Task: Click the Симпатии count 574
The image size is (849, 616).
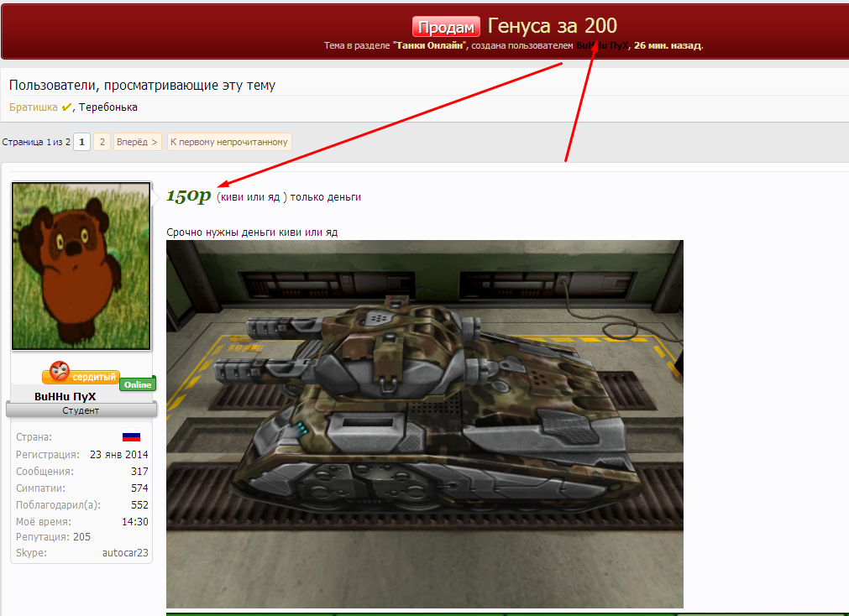Action: coord(139,488)
